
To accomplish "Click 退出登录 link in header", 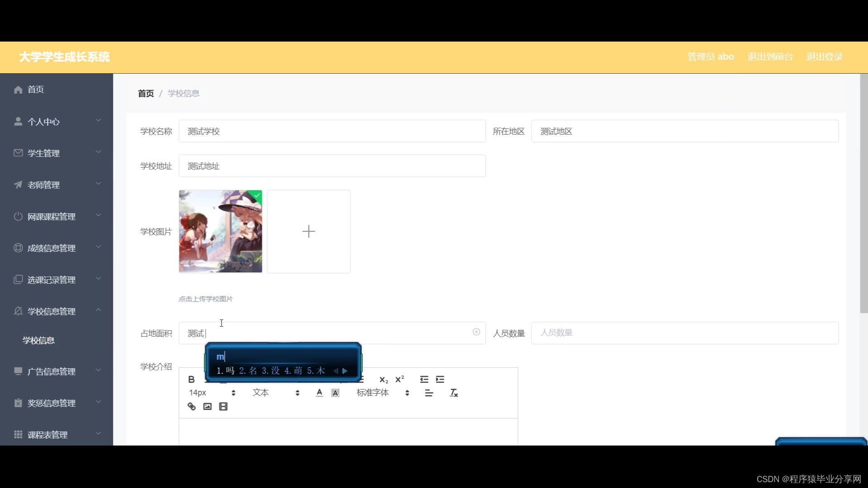I will click(824, 57).
